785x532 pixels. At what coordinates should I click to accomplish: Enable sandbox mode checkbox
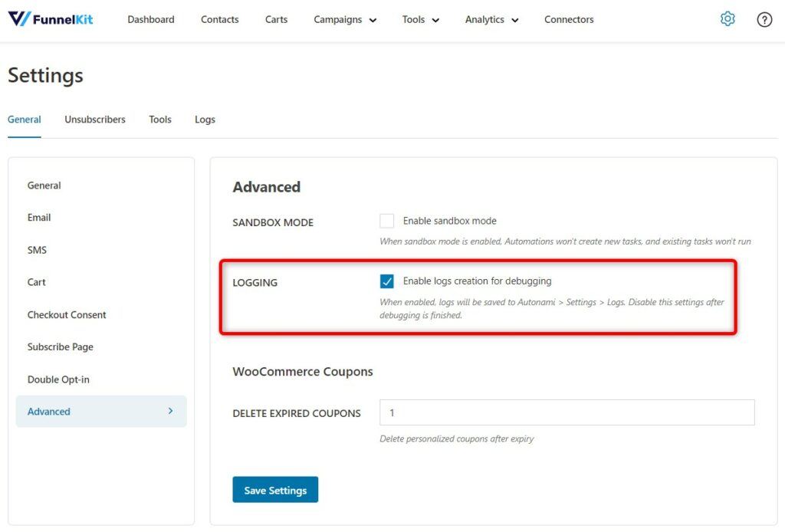pos(386,221)
